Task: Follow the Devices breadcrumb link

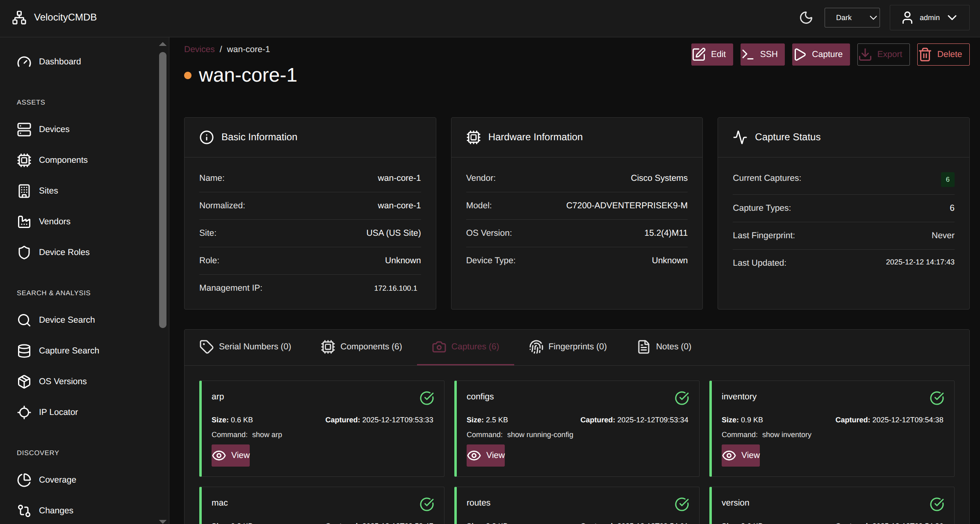Action: (199, 49)
